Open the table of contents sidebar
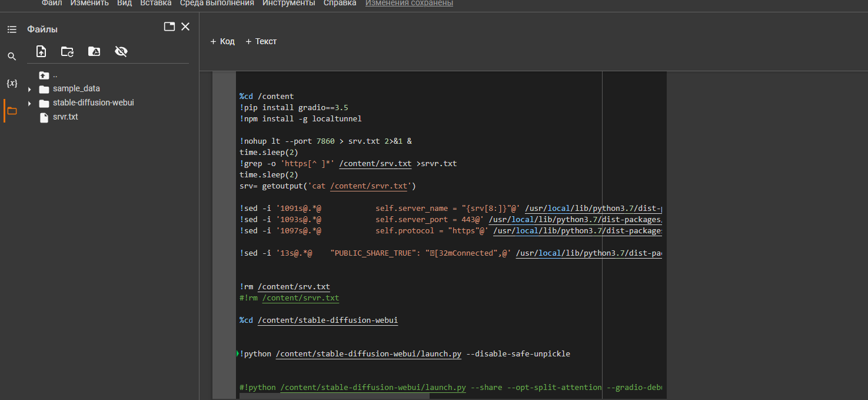The height and width of the screenshot is (400, 868). coord(12,28)
